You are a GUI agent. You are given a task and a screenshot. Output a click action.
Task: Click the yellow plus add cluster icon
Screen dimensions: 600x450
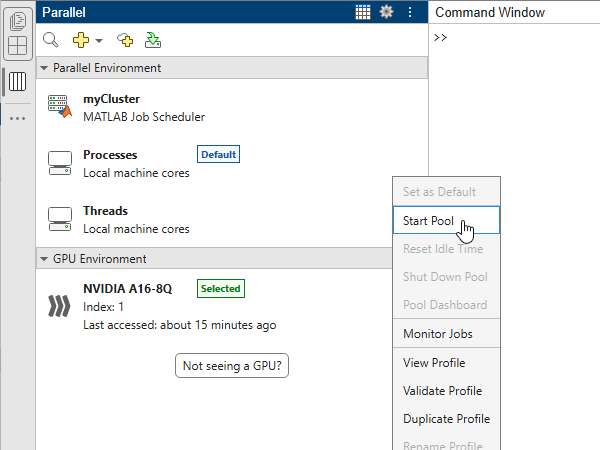pyautogui.click(x=81, y=40)
